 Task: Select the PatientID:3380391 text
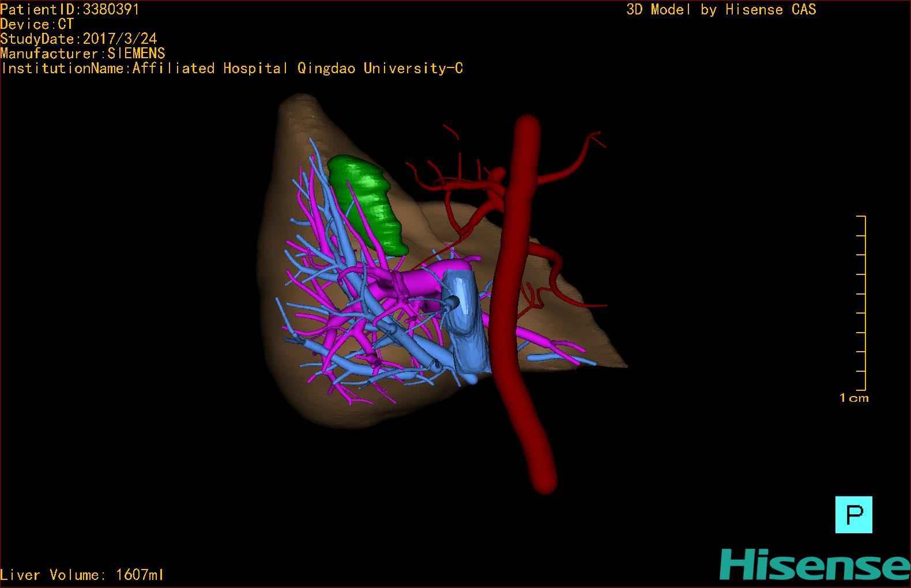(70, 9)
